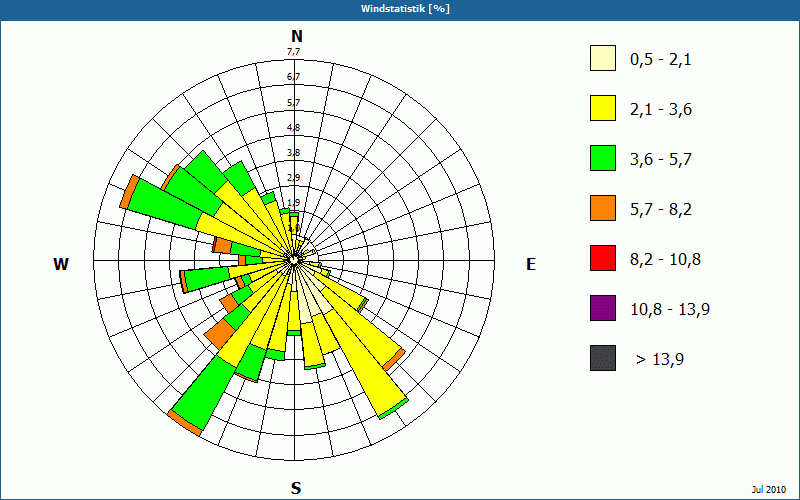The image size is (800, 500).
Task: Click the 3,8 radial axis value
Action: coord(293,153)
